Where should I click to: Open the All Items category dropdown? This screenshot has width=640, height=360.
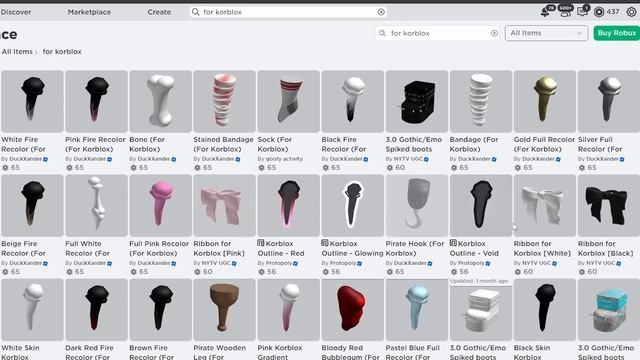[x=546, y=33]
